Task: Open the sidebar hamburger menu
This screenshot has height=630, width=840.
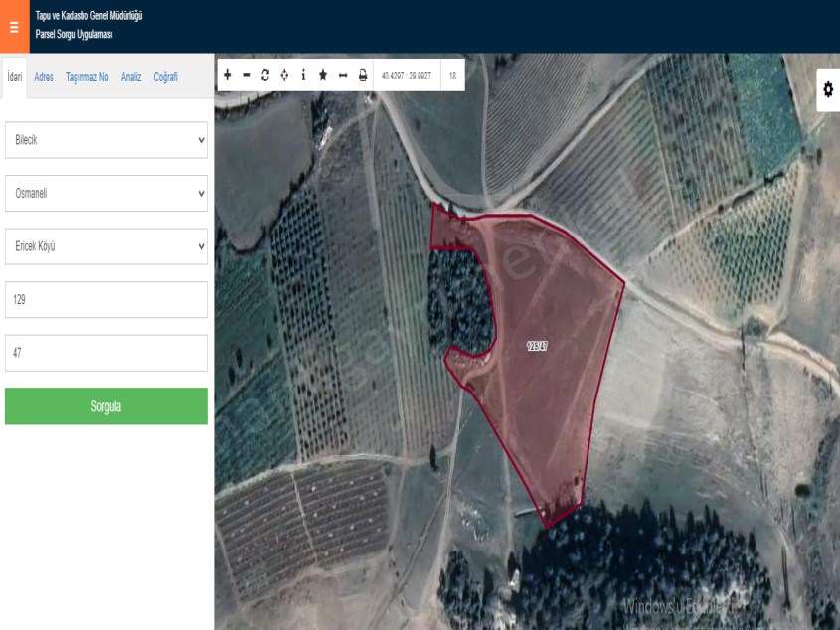Action: 13,29
